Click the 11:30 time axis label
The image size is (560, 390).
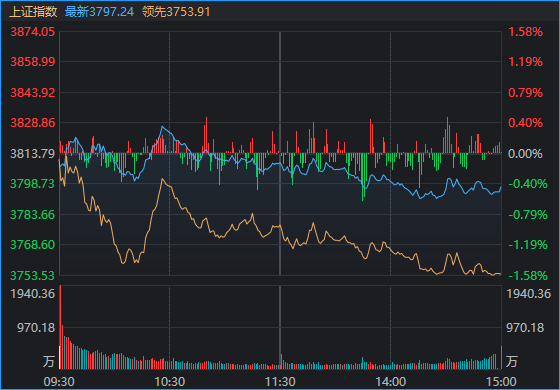(x=280, y=382)
